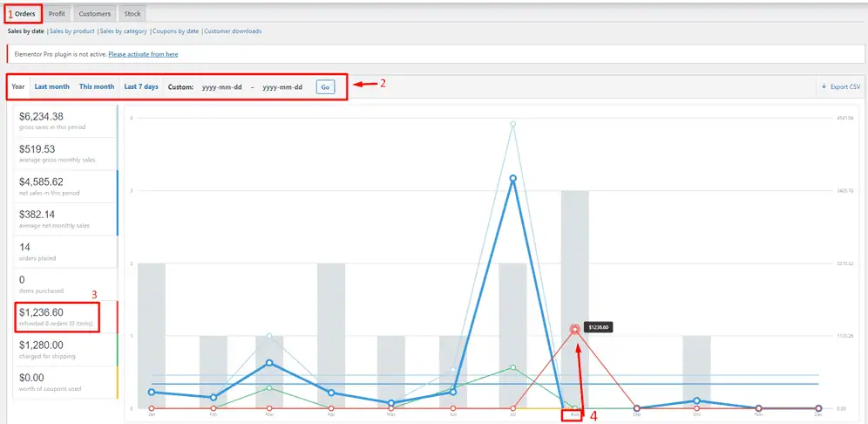Open the Orders tab
The height and width of the screenshot is (424, 868).
tap(24, 13)
